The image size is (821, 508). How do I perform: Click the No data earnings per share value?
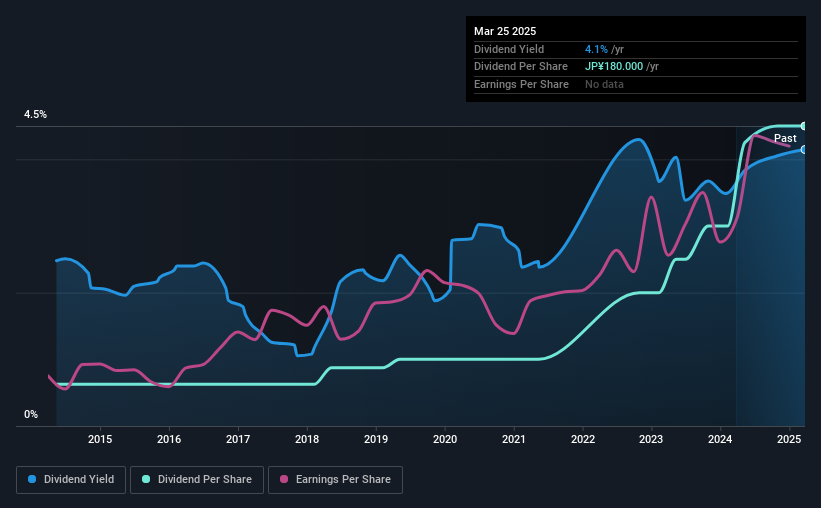(604, 84)
